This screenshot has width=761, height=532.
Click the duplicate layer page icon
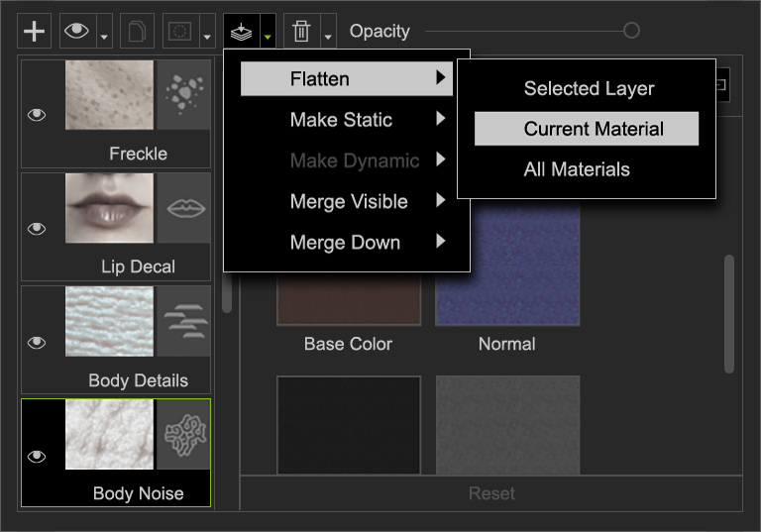pos(138,32)
